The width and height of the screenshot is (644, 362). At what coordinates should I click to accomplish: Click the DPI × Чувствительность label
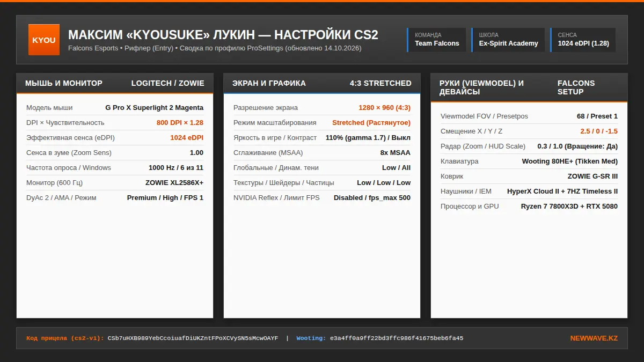click(x=65, y=122)
